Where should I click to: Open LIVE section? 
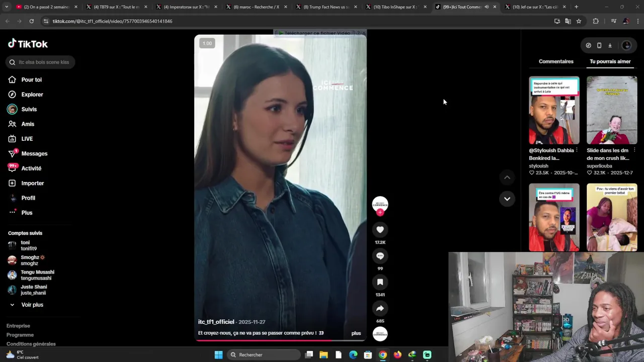[21, 139]
